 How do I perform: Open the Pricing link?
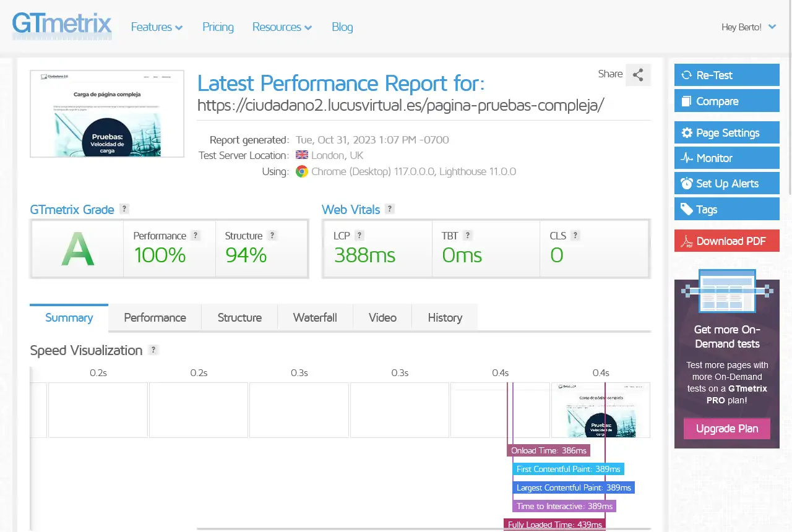[218, 27]
